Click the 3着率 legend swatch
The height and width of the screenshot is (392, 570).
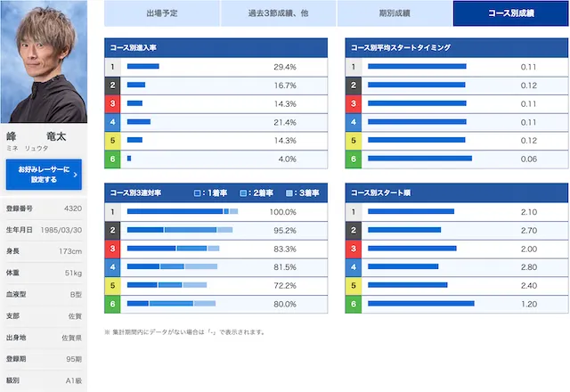290,192
